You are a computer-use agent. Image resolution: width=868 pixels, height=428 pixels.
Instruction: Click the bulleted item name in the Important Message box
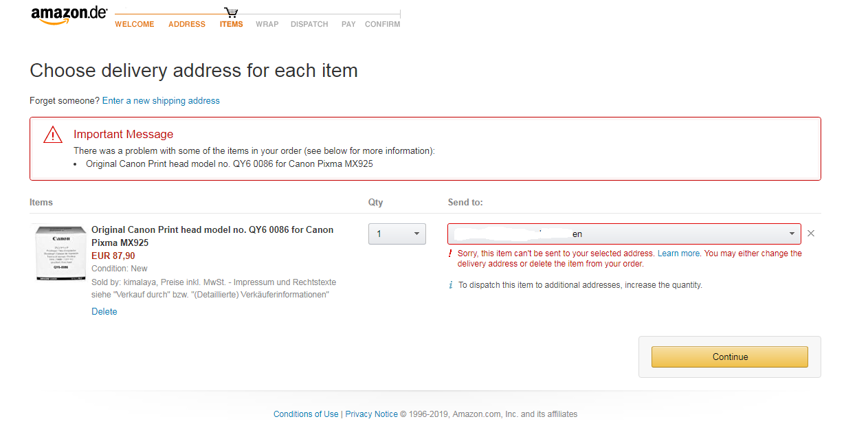click(x=230, y=164)
